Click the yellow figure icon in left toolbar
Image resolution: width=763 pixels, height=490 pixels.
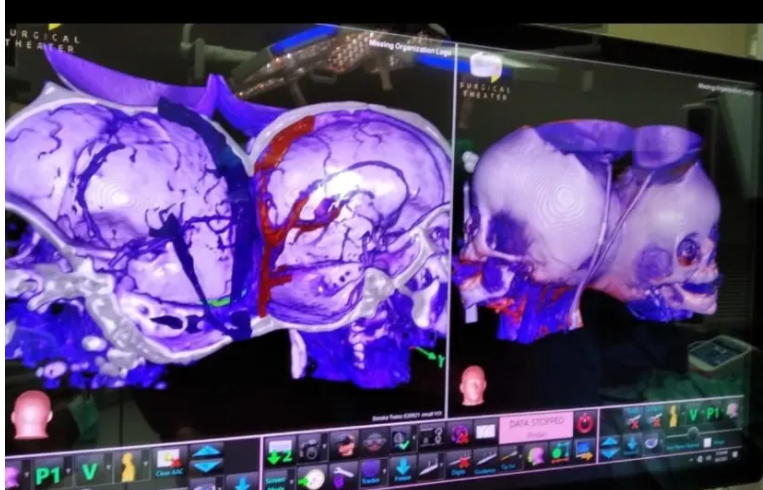[x=128, y=466]
